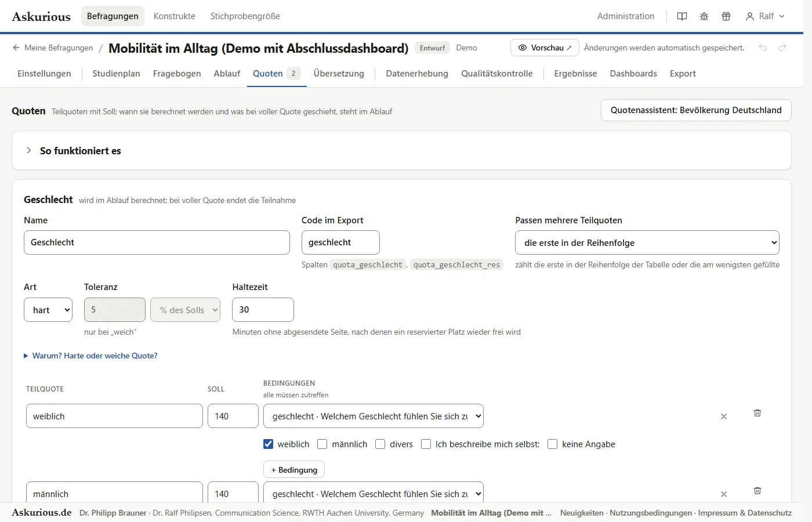Open Stichprobengröße in top navigation
The image size is (812, 522).
click(245, 16)
